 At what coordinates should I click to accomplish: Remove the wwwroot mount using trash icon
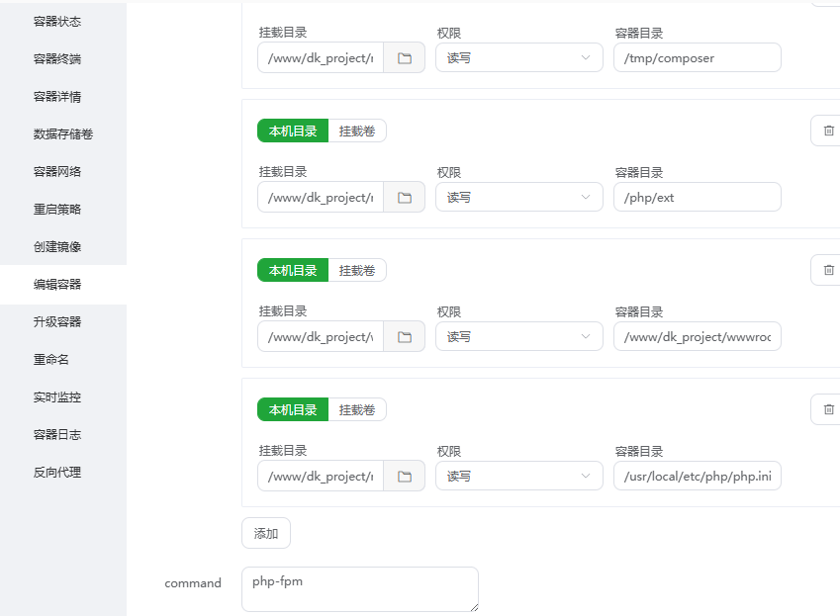(x=827, y=270)
